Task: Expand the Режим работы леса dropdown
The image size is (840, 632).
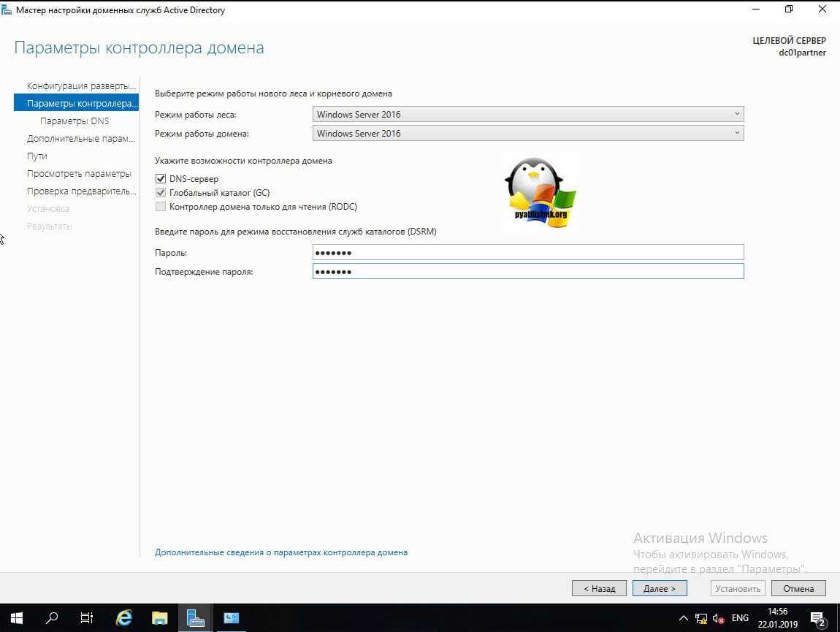Action: click(x=527, y=114)
